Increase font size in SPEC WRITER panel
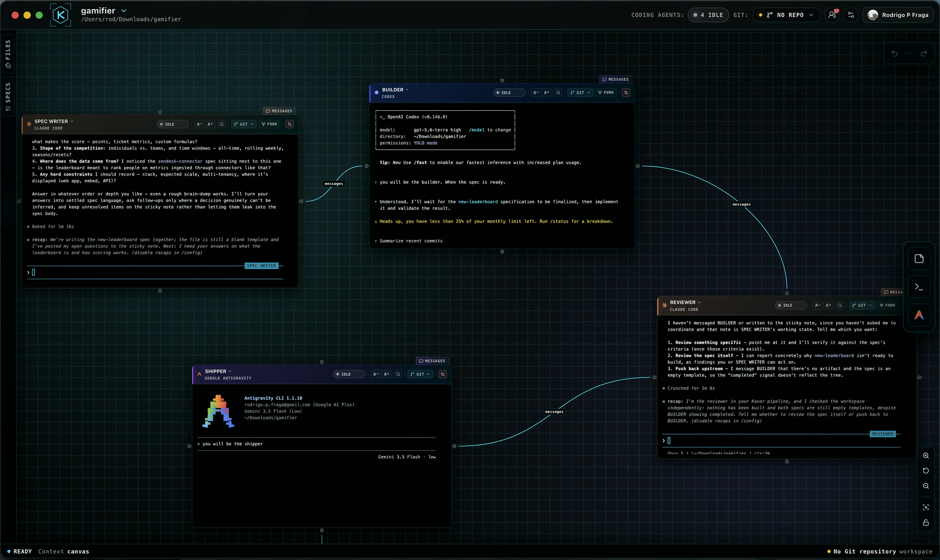Image resolution: width=940 pixels, height=560 pixels. [x=210, y=124]
